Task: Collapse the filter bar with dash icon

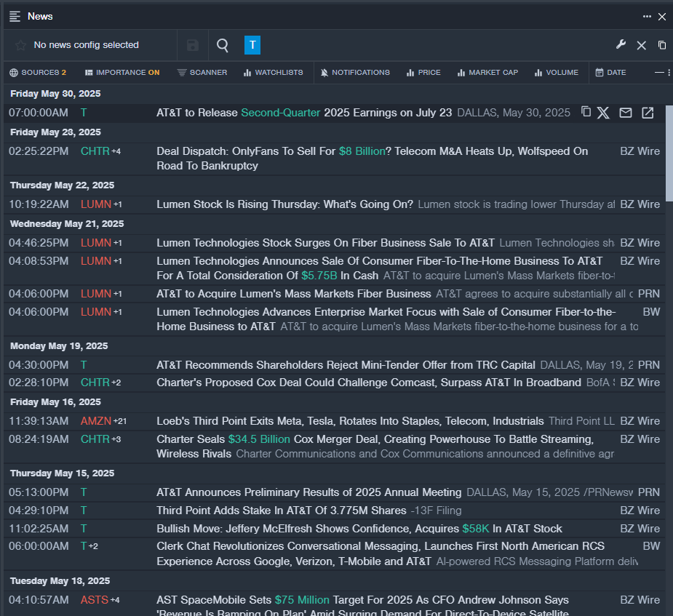Action: click(x=659, y=73)
